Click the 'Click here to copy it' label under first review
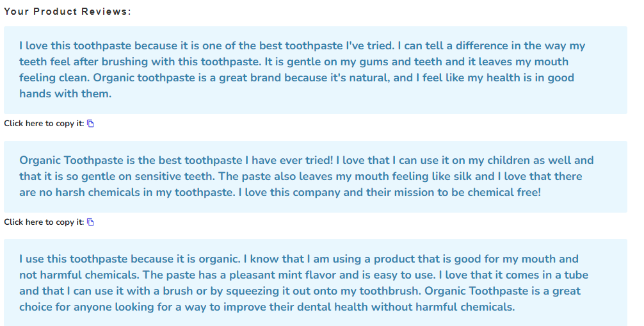This screenshot has width=644, height=326. (44, 124)
